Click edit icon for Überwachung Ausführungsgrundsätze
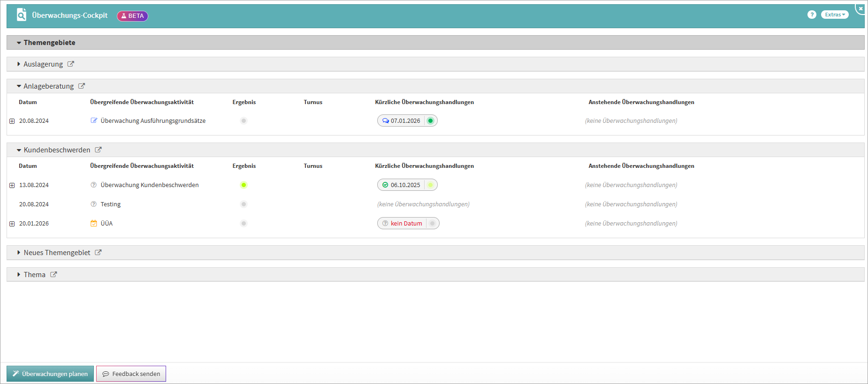The height and width of the screenshot is (384, 868). [x=94, y=120]
